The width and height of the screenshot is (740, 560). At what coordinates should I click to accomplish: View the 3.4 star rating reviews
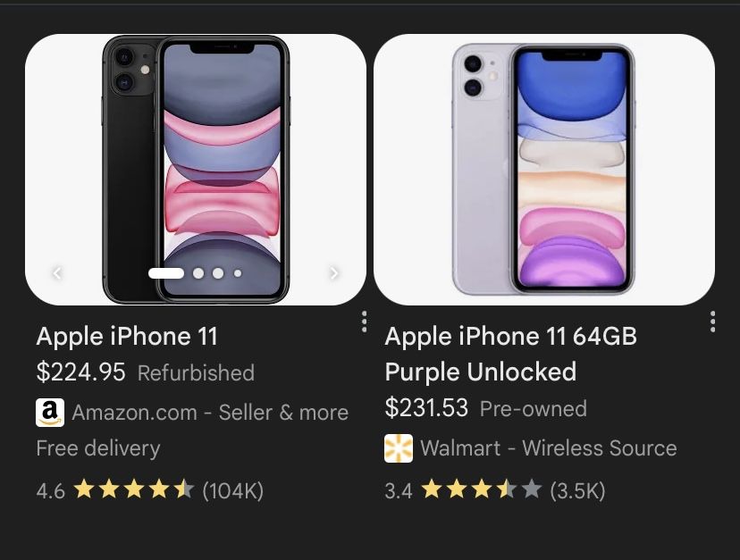(x=494, y=490)
